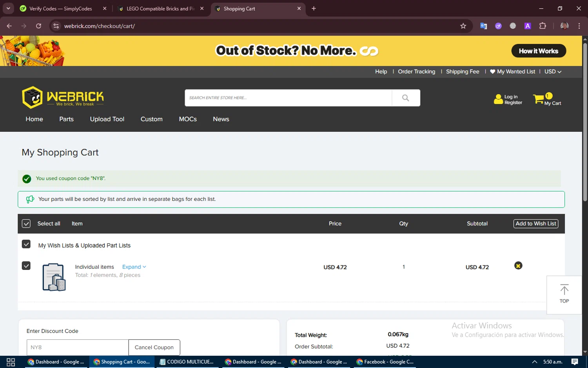
Task: Open the tab search dropdown arrow
Action: pos(8,9)
